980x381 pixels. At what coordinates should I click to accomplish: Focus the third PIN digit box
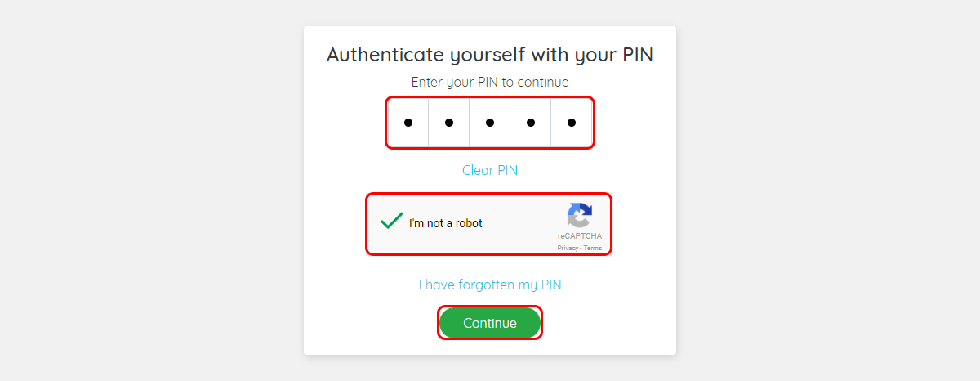pos(490,123)
